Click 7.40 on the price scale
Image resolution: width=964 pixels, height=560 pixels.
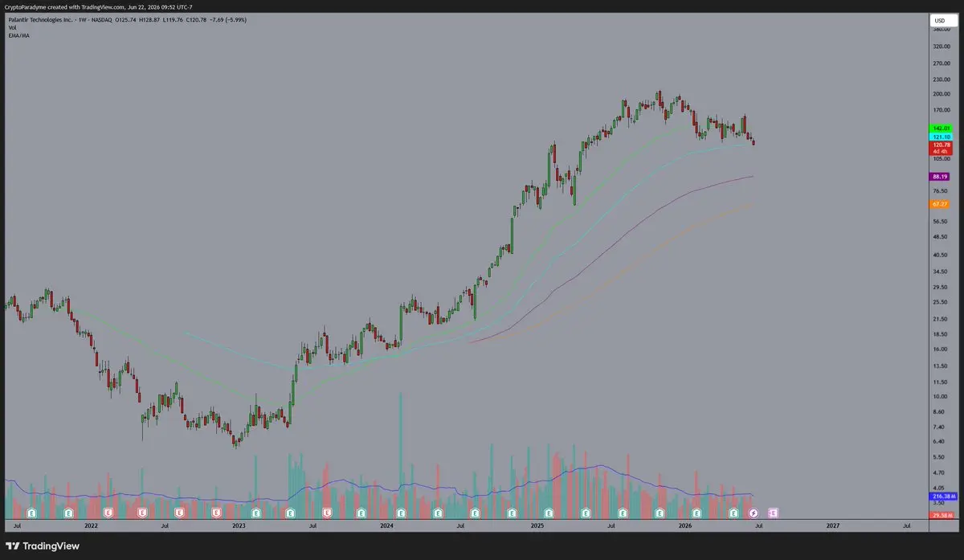click(x=938, y=427)
